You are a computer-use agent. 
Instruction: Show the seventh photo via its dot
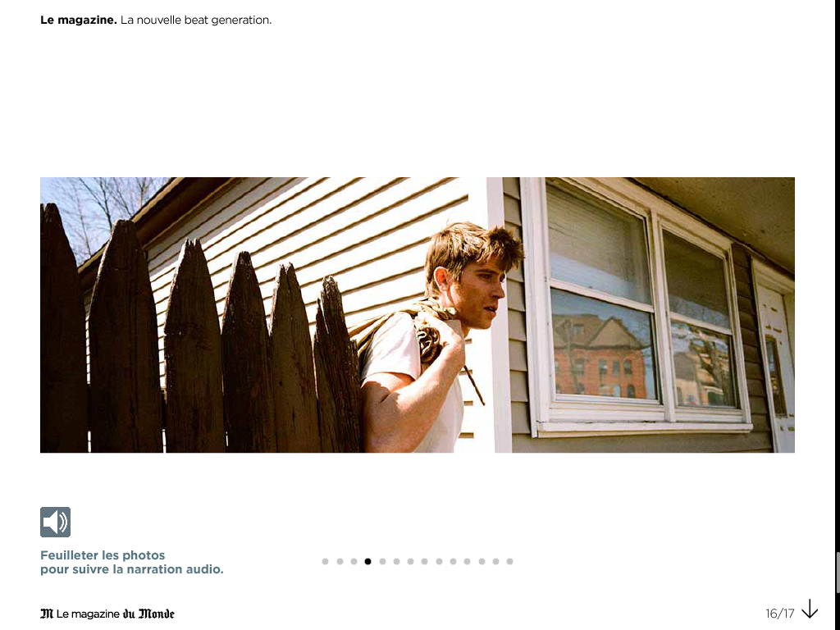point(410,561)
